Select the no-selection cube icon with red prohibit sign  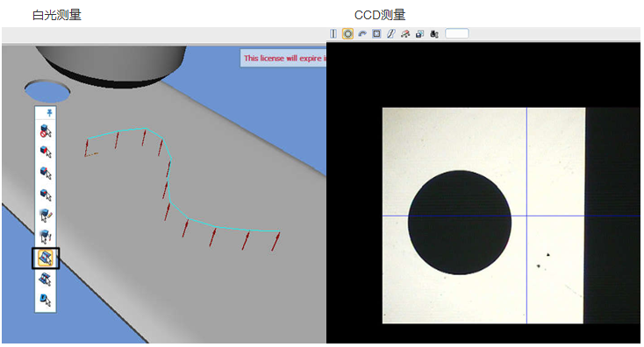(46, 131)
